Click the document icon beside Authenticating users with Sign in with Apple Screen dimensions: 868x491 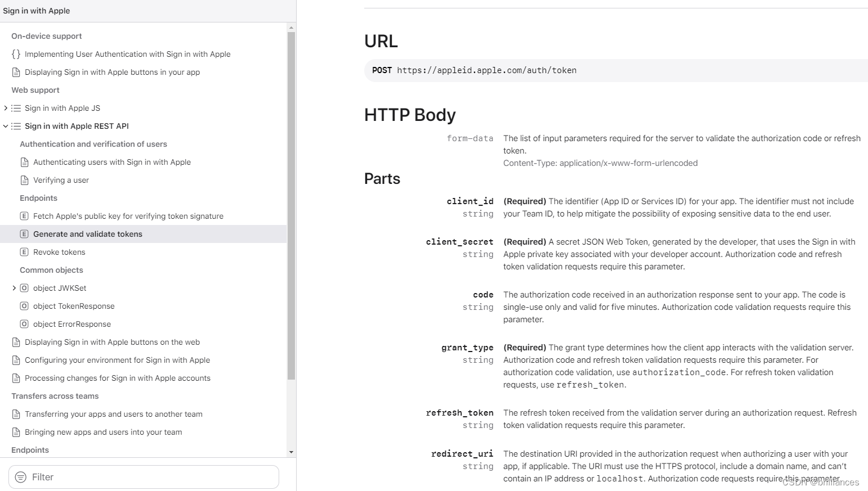click(x=24, y=162)
